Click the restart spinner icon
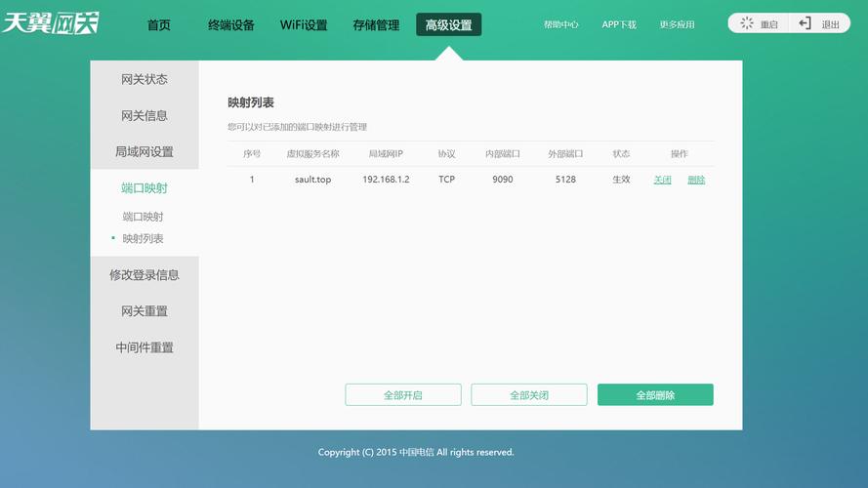This screenshot has height=488, width=868. click(x=747, y=23)
